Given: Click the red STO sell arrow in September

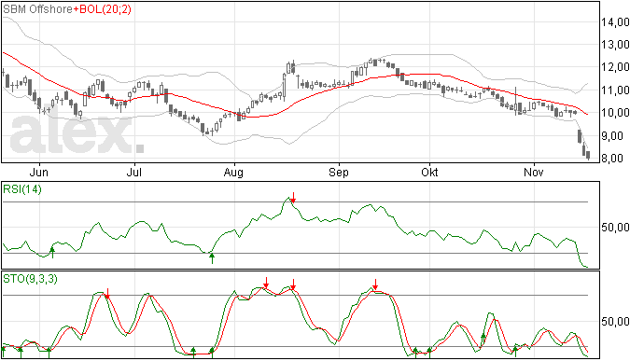Looking at the screenshot, I should pos(375,285).
